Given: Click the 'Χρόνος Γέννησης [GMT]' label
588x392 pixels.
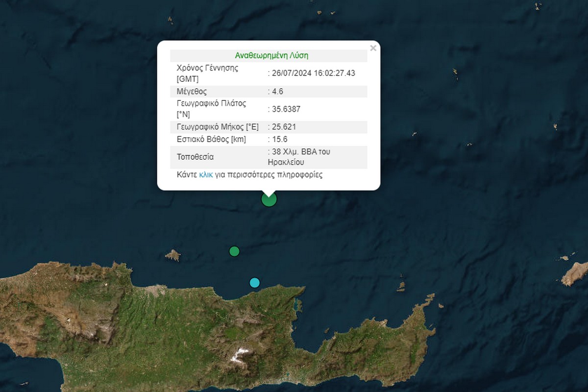Looking at the screenshot, I should tap(207, 73).
